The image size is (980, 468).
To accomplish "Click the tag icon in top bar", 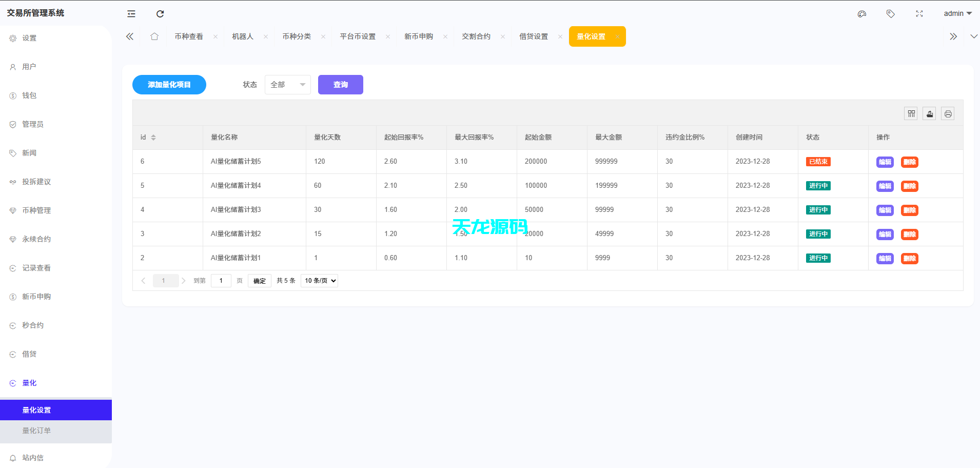I will [890, 14].
